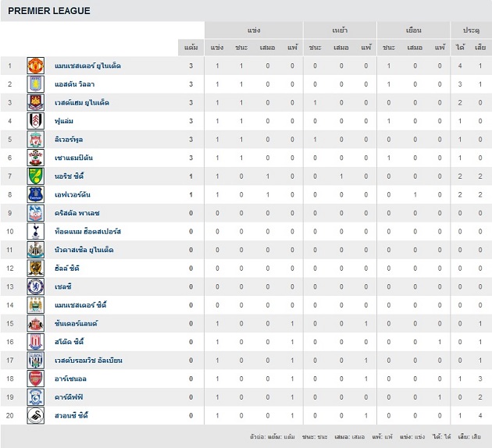Select the เยือน away column group header
The height and width of the screenshot is (448, 492).
tap(414, 30)
